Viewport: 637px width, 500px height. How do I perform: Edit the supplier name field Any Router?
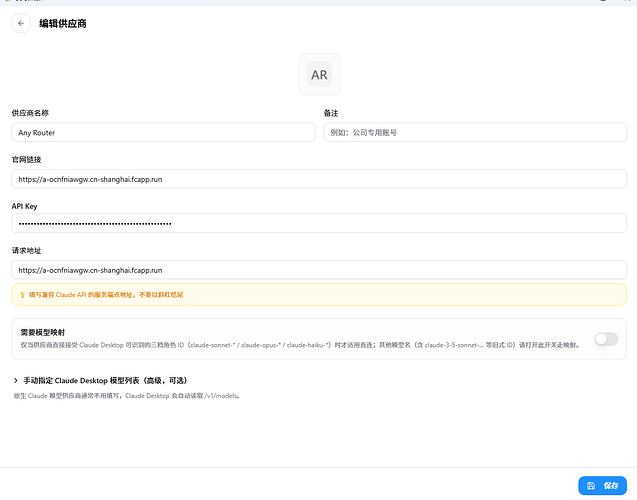(163, 132)
